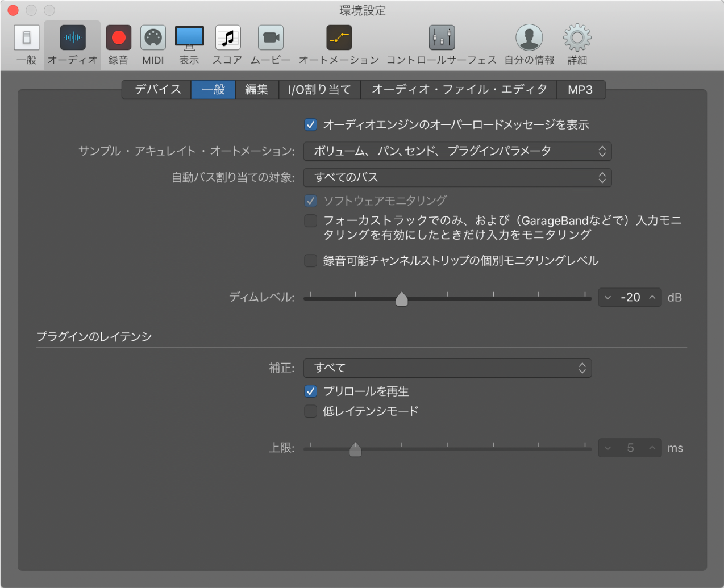Enable 録音可能チャンネルストリップの個別モニタリングレベル checkbox
This screenshot has width=724, height=588.
310,261
